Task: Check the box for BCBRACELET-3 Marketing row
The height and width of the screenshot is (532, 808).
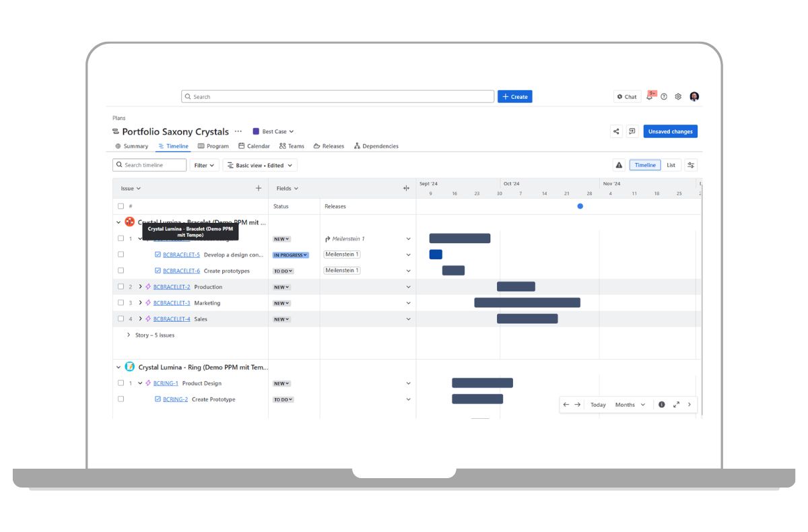Action: (x=121, y=303)
